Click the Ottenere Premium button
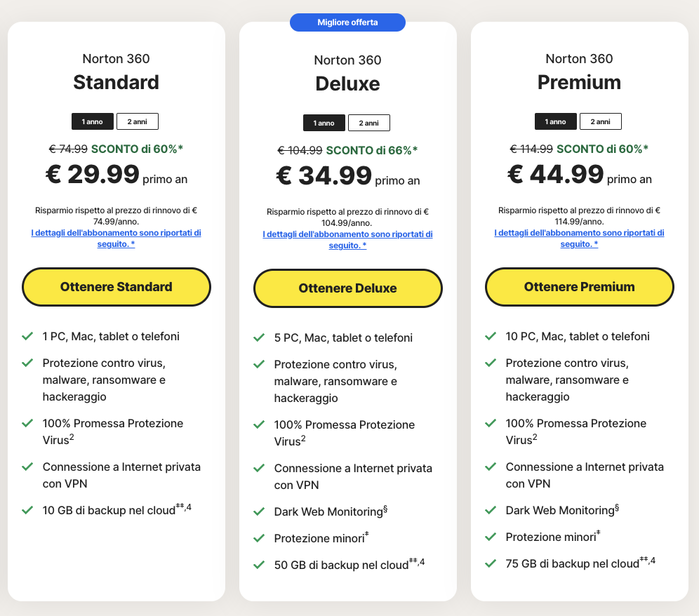This screenshot has width=699, height=616. 579,287
